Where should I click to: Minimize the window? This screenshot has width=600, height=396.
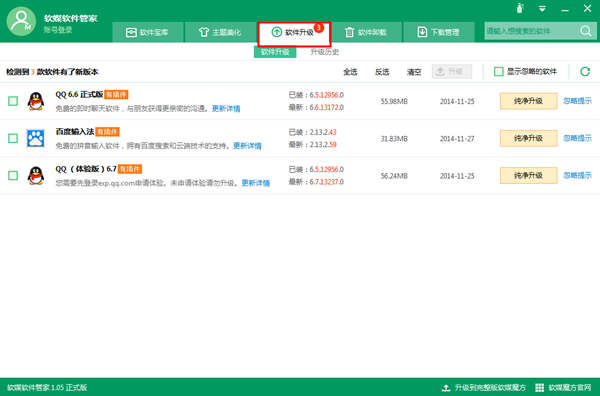coord(565,9)
